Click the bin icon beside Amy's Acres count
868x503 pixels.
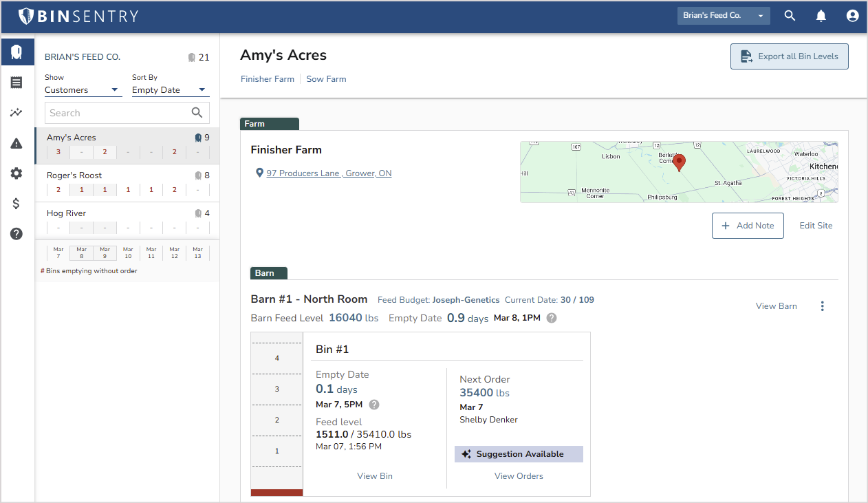coord(198,138)
